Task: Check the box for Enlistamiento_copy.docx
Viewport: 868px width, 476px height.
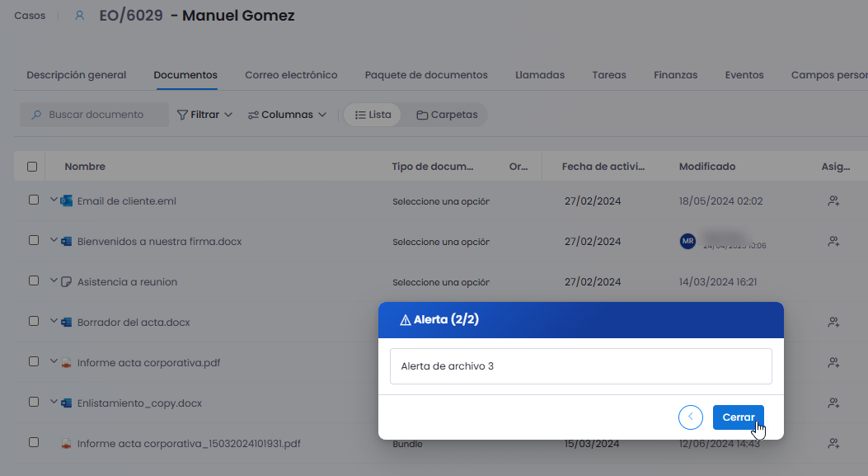Action: (34, 402)
